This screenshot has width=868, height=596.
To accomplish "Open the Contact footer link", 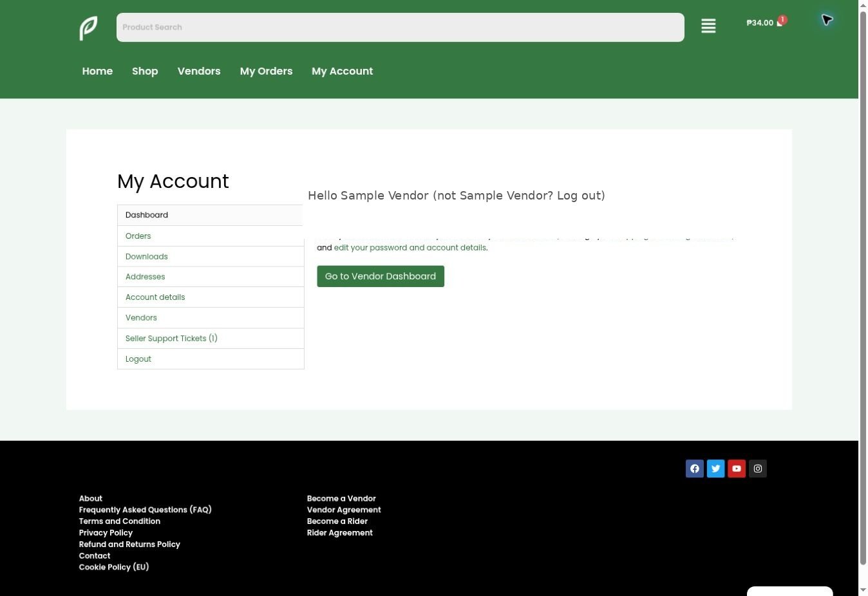I will tap(95, 556).
